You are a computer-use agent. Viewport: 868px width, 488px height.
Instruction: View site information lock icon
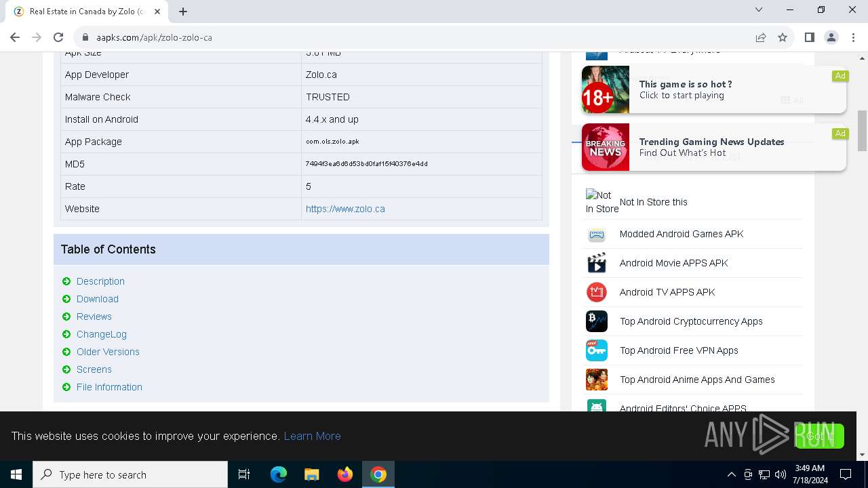pos(85,37)
